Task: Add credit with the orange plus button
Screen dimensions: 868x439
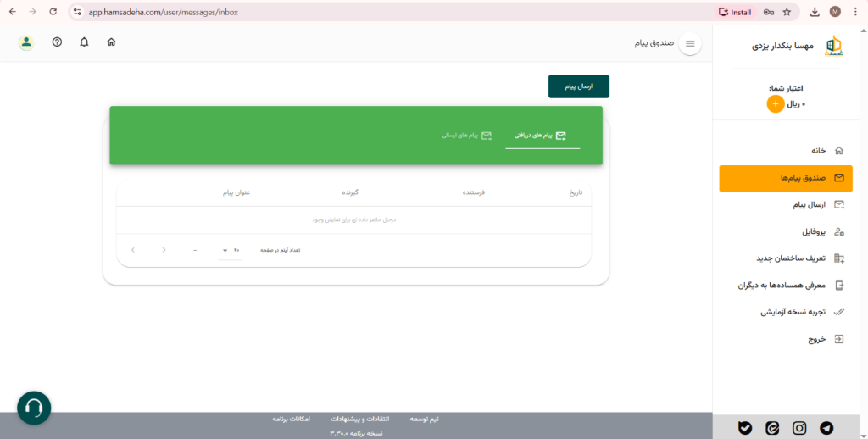Action: point(775,103)
